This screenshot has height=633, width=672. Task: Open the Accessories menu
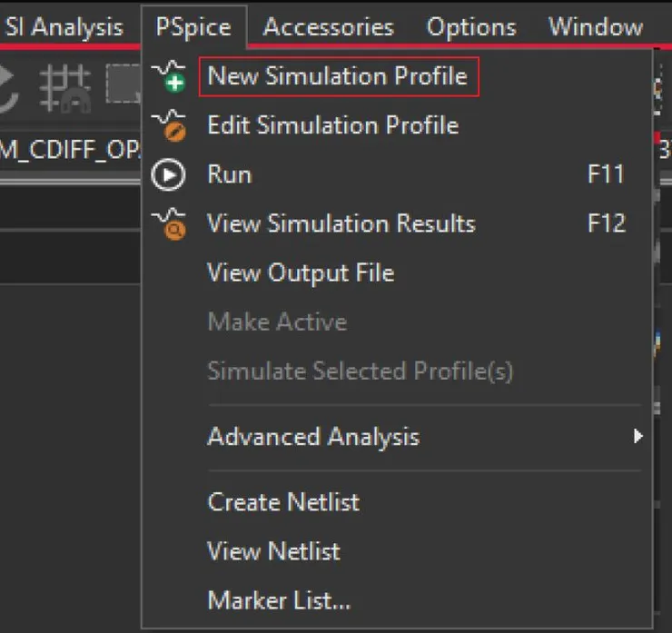pyautogui.click(x=328, y=27)
